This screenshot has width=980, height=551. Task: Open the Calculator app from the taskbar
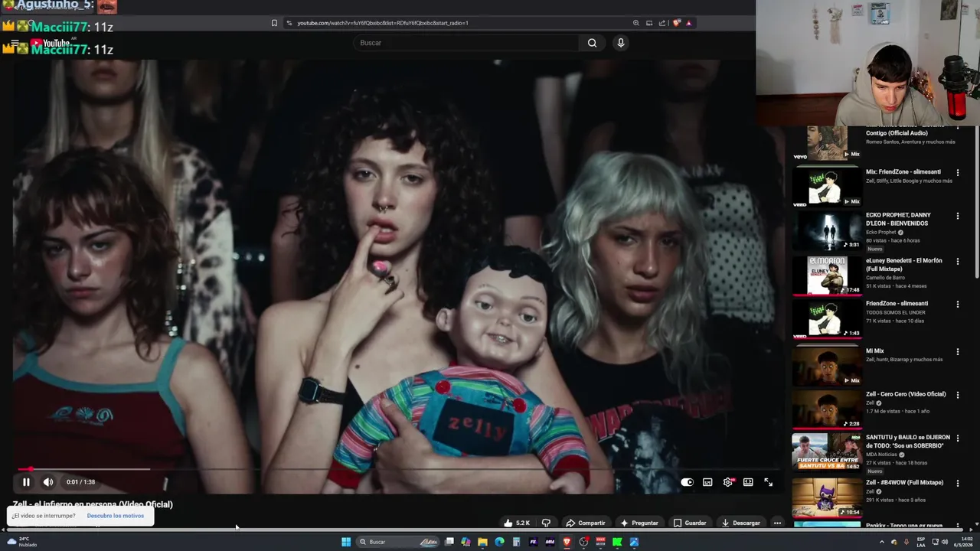(x=516, y=542)
